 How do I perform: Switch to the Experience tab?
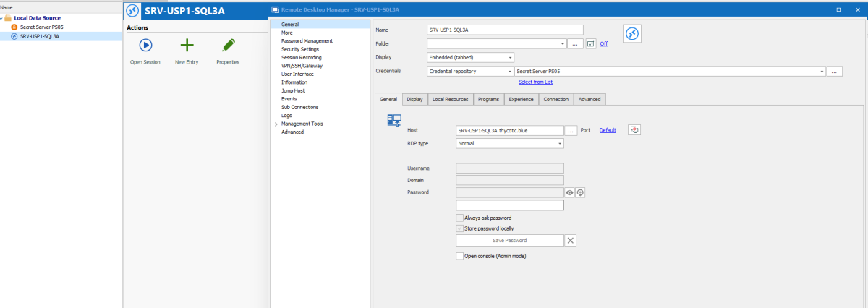click(521, 99)
